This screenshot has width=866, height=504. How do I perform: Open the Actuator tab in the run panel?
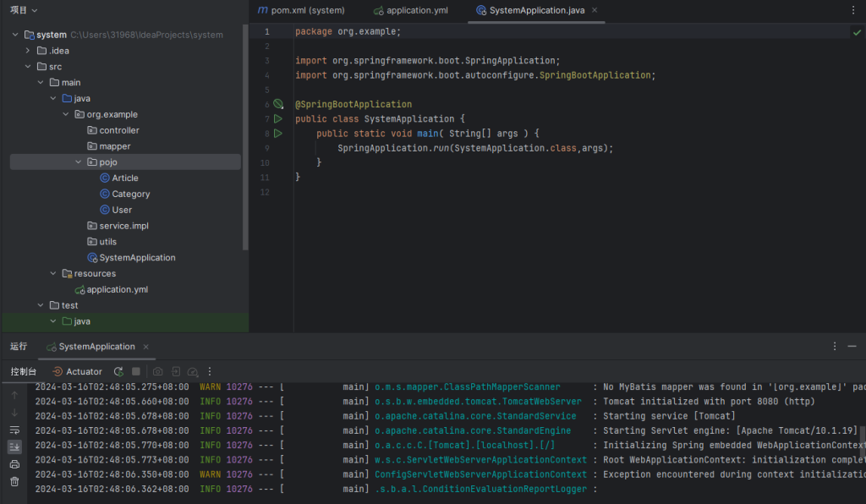[77, 371]
